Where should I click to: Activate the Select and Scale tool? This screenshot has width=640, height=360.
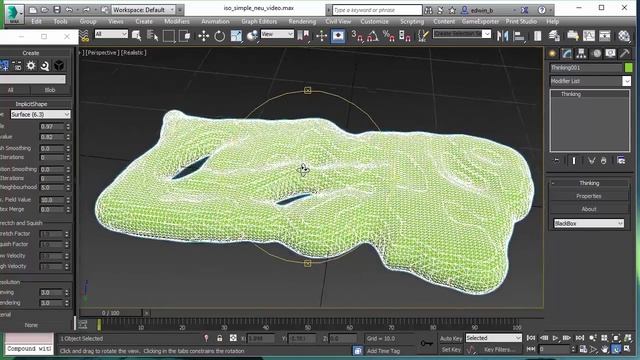pos(236,36)
